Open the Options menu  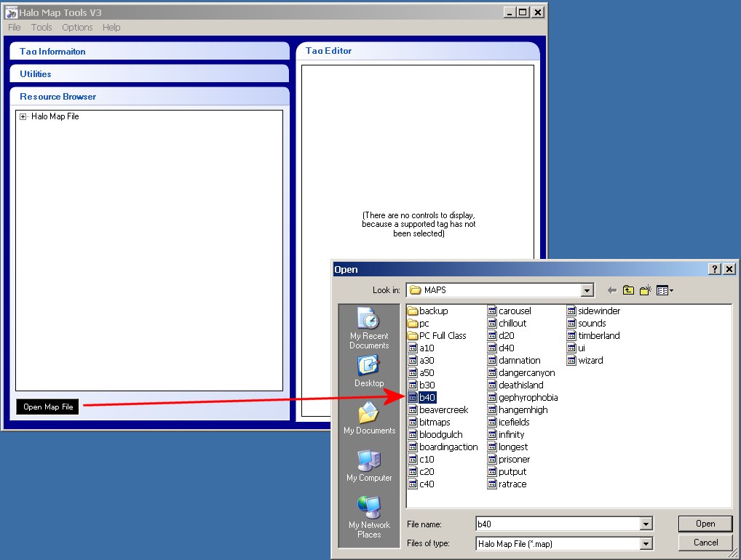pyautogui.click(x=77, y=28)
